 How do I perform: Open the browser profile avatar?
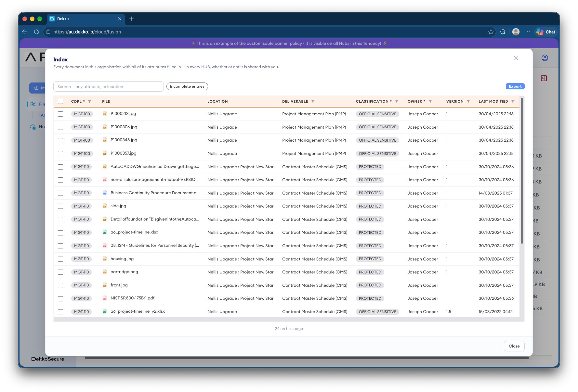click(x=516, y=32)
